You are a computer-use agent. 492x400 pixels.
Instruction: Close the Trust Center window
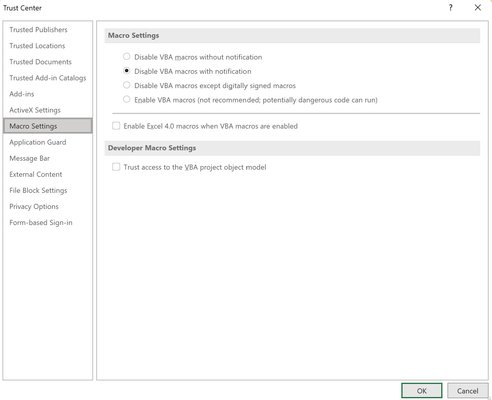(x=478, y=8)
